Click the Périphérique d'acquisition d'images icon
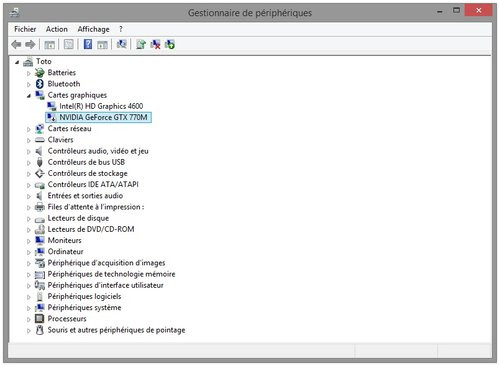Image resolution: width=500 pixels, height=366 pixels. tap(40, 263)
